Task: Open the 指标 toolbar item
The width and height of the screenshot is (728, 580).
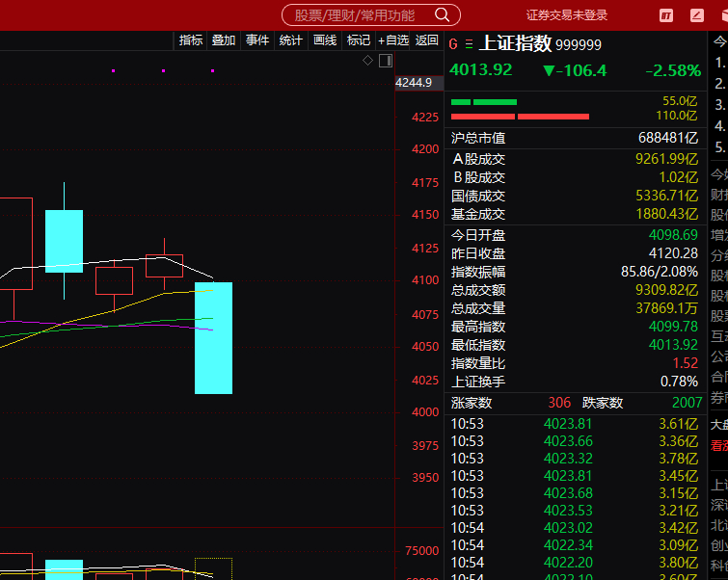Action: click(x=191, y=40)
